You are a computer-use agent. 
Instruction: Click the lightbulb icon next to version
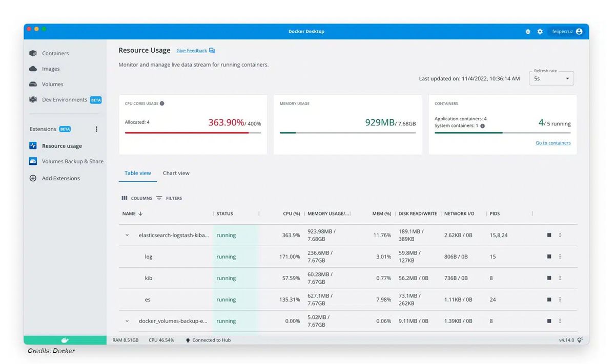coord(580,340)
